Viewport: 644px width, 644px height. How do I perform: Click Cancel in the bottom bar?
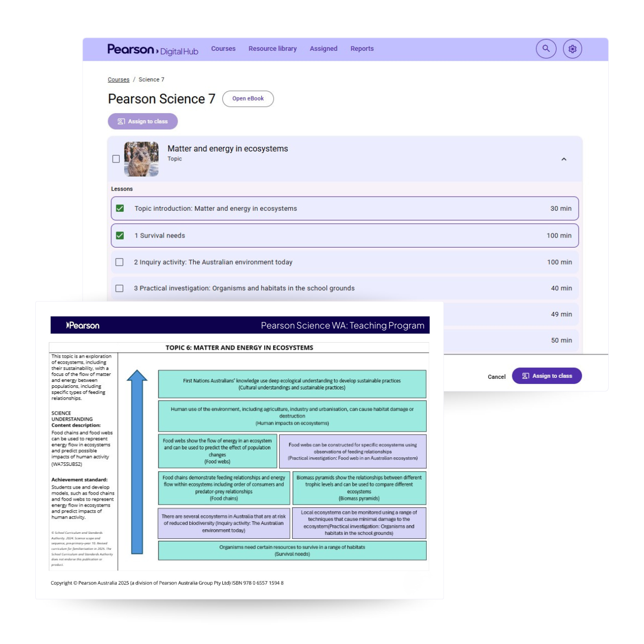497,377
